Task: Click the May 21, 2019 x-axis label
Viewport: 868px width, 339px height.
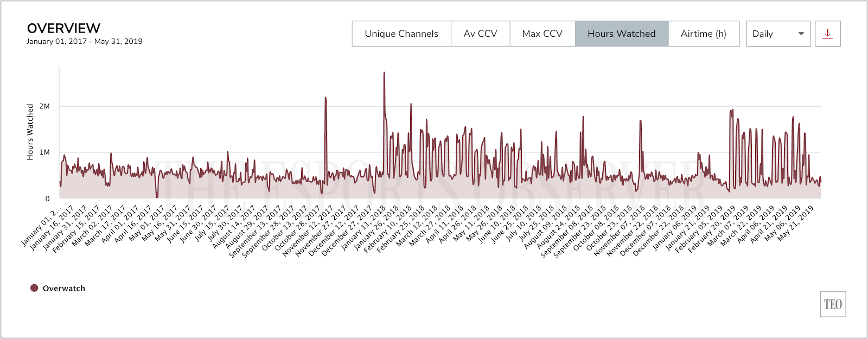Action: 796,223
